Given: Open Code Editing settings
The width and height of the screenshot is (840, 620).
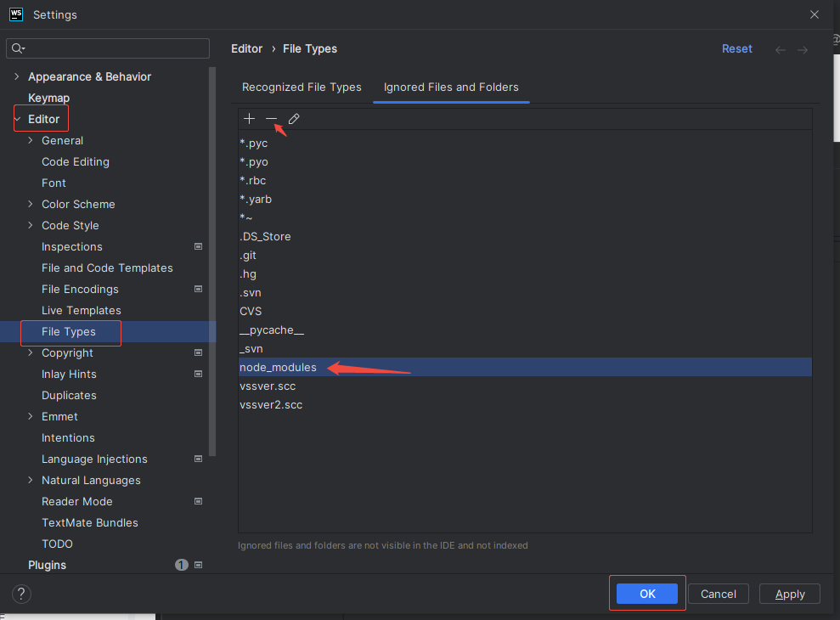Looking at the screenshot, I should tap(76, 162).
